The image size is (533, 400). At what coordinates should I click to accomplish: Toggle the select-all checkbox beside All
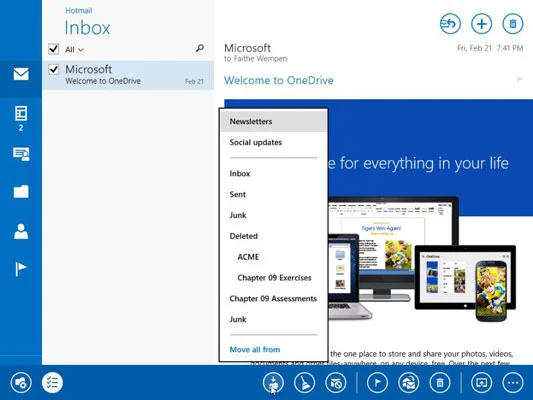click(x=54, y=49)
